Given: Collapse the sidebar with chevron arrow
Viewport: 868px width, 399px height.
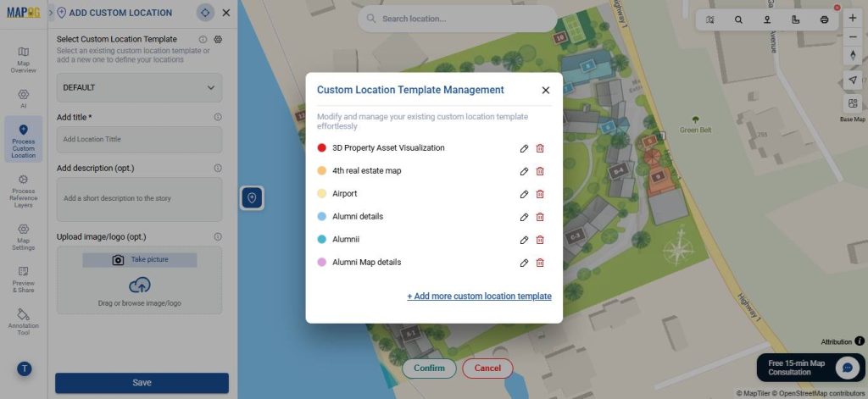Looking at the screenshot, I should [51, 12].
